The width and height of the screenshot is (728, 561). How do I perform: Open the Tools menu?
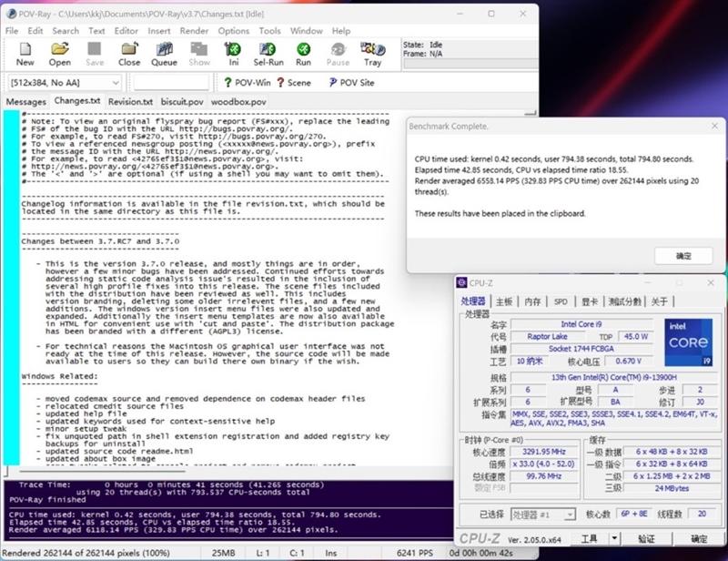coord(269,31)
